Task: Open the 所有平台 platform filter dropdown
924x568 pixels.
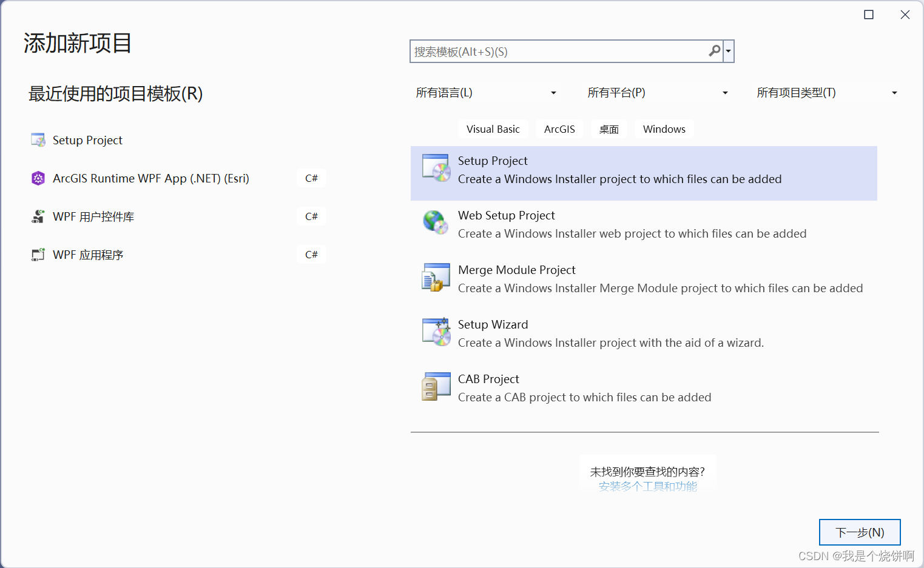Action: click(x=658, y=93)
